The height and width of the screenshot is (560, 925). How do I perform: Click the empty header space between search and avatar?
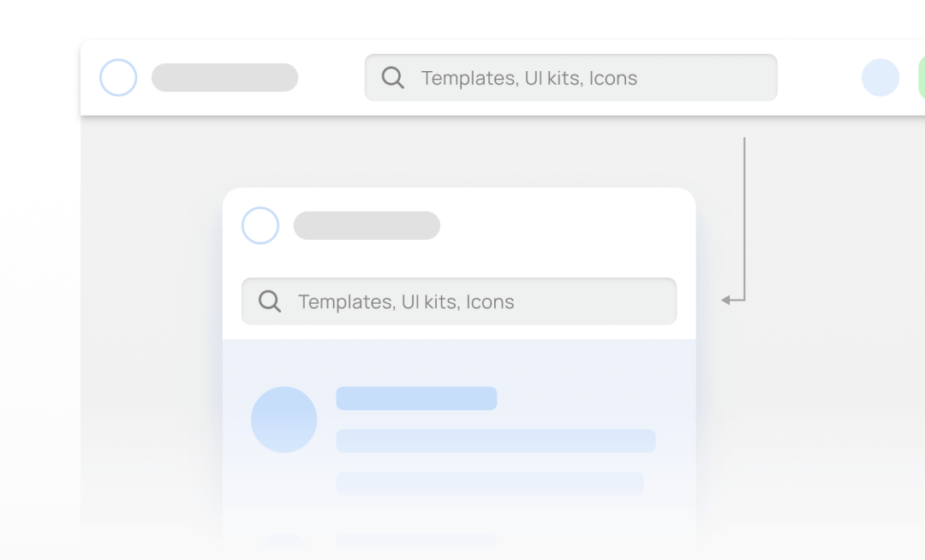click(820, 78)
